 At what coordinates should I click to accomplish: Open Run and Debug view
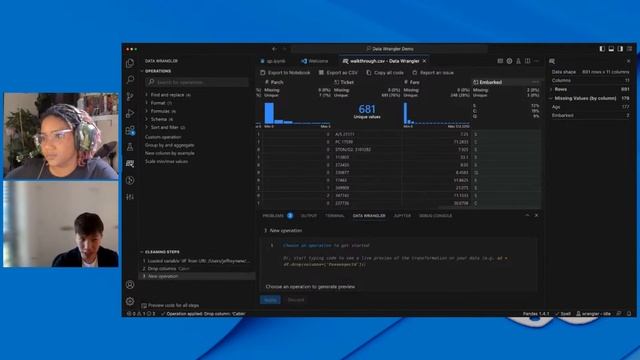tap(130, 113)
